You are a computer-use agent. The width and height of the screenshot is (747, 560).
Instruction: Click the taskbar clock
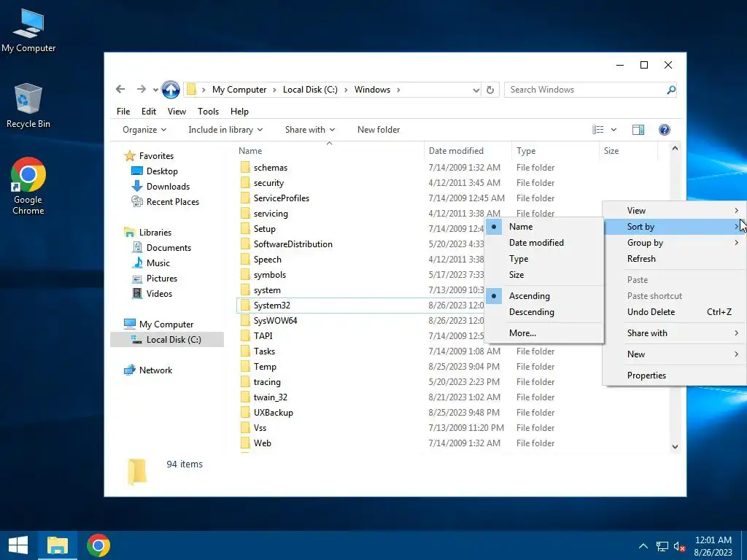coord(713,546)
